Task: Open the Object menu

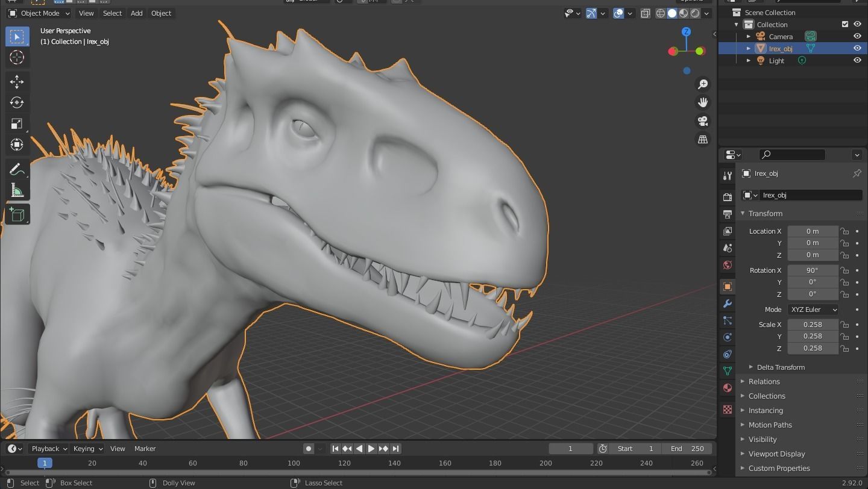Action: 161,13
